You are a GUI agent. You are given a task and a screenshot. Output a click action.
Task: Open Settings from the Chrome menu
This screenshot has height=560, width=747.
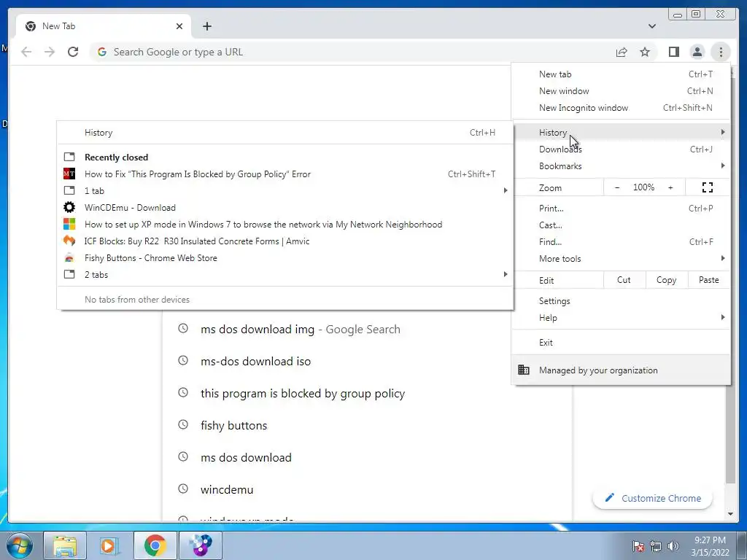(x=621, y=301)
